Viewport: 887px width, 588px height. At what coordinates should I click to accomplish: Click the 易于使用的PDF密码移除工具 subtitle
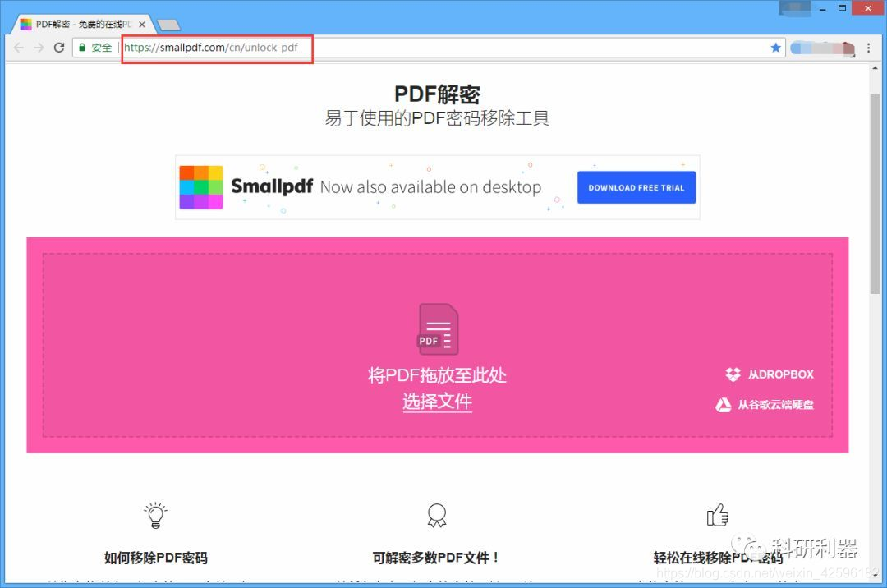pos(437,118)
